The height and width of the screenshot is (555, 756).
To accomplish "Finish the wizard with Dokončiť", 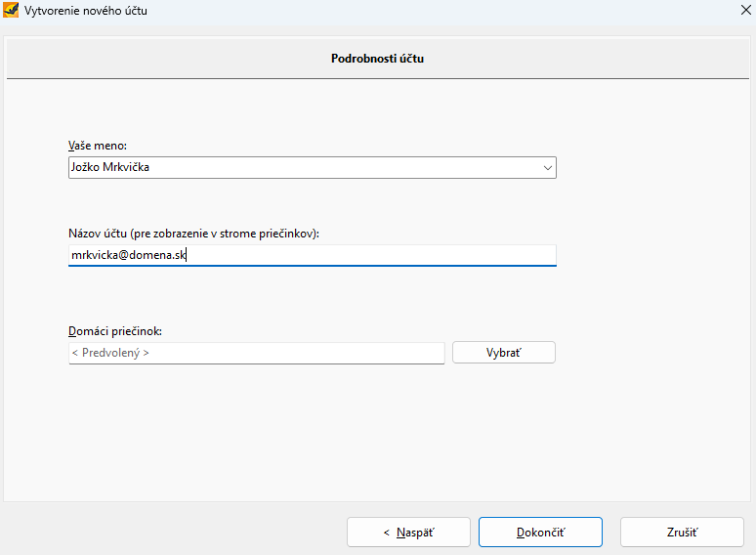I will (540, 533).
